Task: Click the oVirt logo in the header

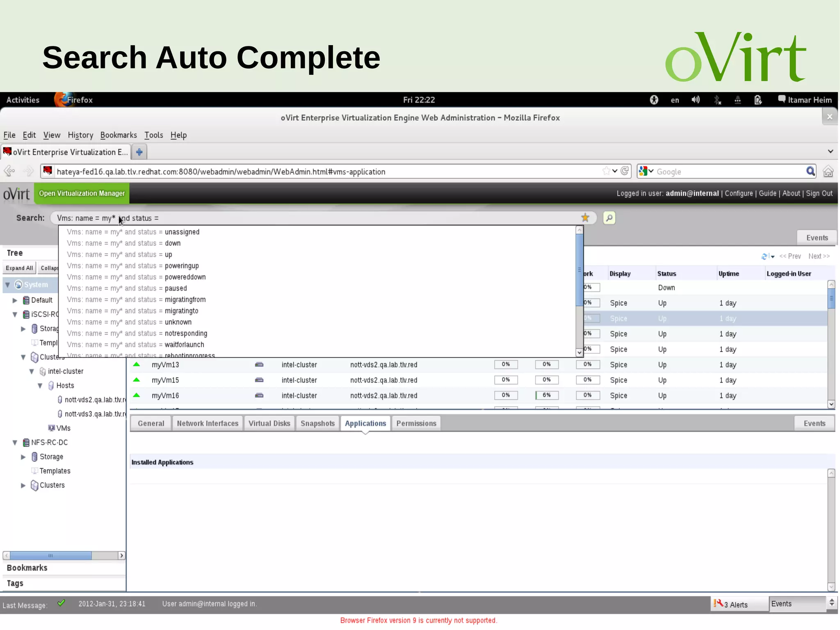Action: [x=16, y=194]
